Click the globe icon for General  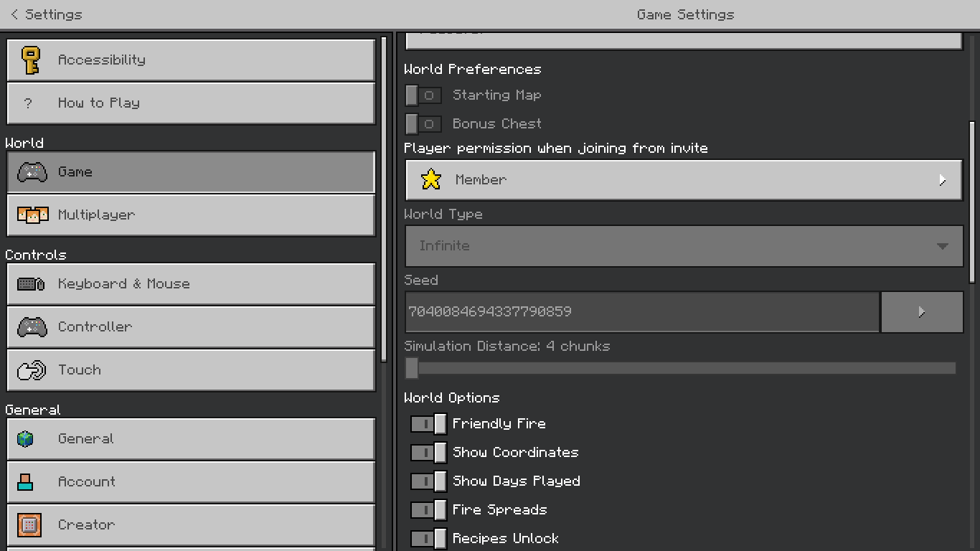26,439
